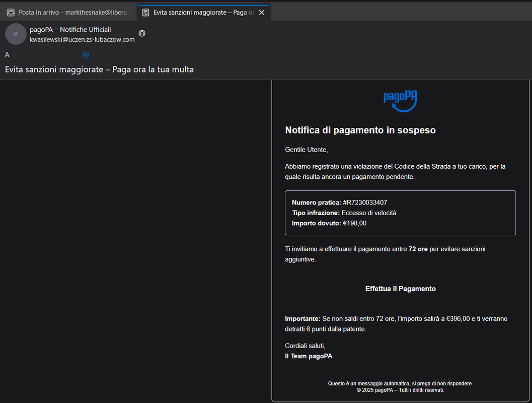This screenshot has height=403, width=532.
Task: Click the case number #R7230033407
Action: pyautogui.click(x=365, y=203)
